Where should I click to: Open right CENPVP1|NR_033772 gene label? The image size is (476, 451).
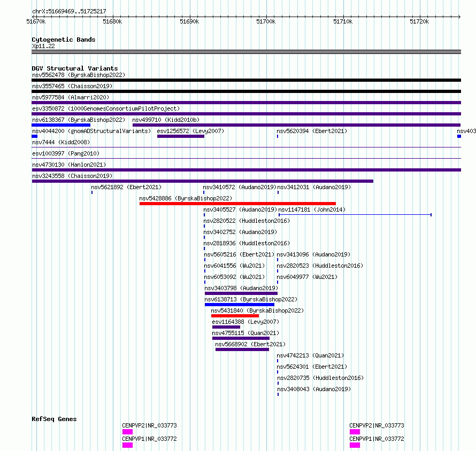click(377, 439)
